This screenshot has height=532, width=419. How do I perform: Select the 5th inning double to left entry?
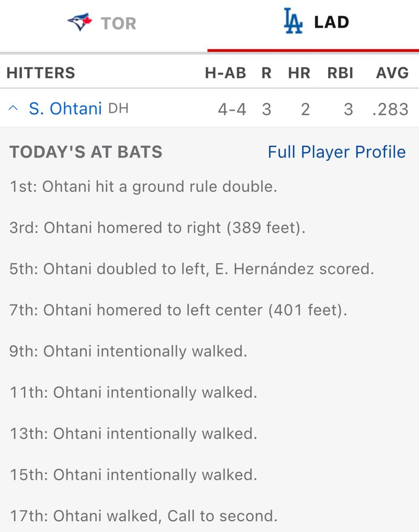click(x=191, y=269)
